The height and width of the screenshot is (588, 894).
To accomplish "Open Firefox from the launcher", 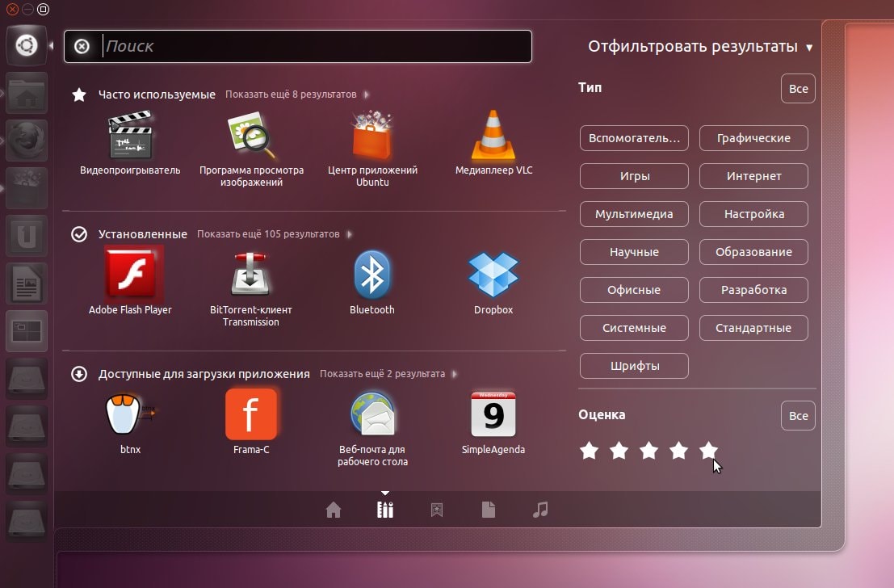I will [27, 141].
